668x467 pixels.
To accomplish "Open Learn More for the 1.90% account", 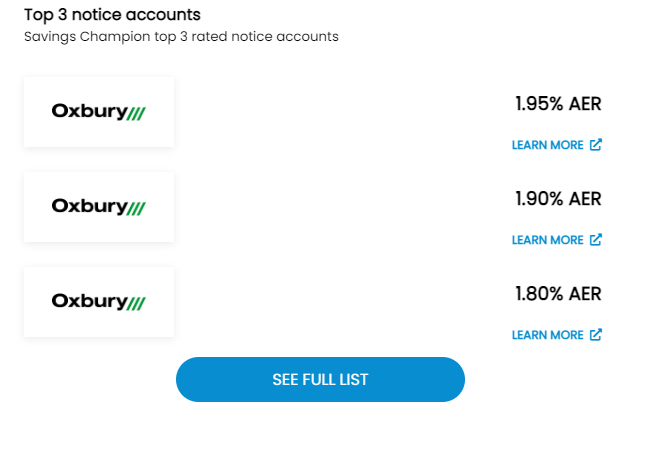I will click(547, 240).
